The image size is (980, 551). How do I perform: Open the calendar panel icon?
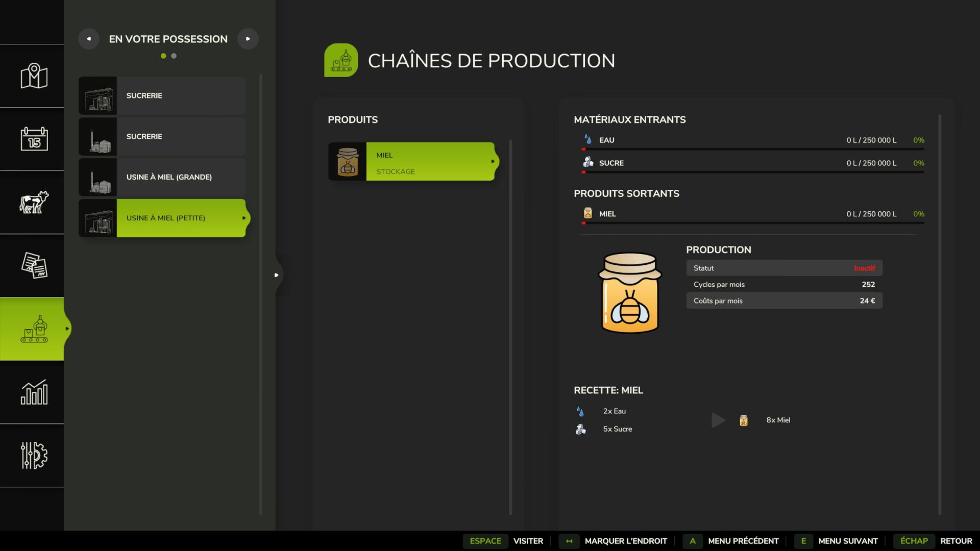pyautogui.click(x=32, y=139)
